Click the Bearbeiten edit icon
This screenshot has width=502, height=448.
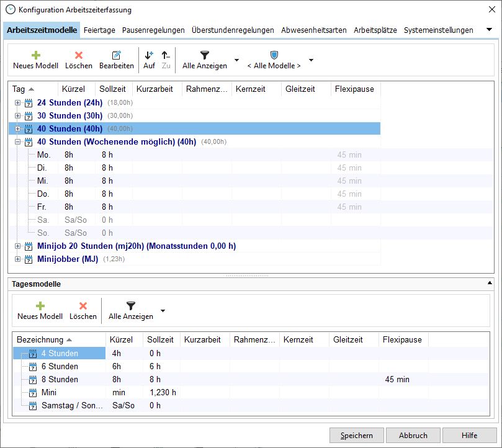tap(117, 55)
